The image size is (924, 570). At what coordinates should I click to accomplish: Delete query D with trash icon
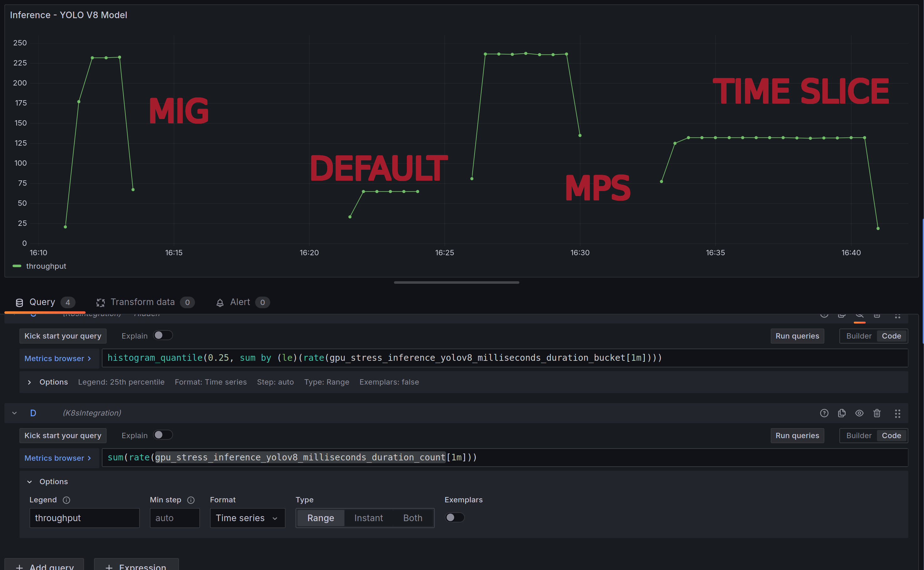click(x=877, y=413)
